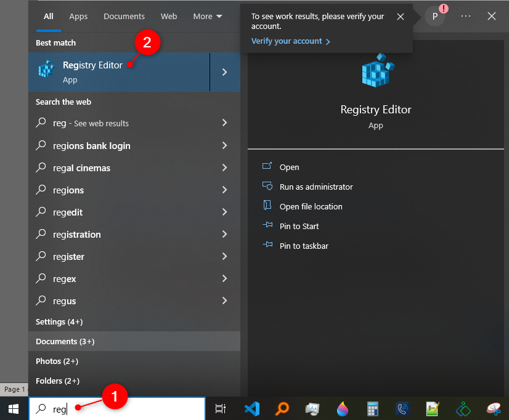509x420 pixels.
Task: Switch to the Documents tab
Action: (124, 16)
